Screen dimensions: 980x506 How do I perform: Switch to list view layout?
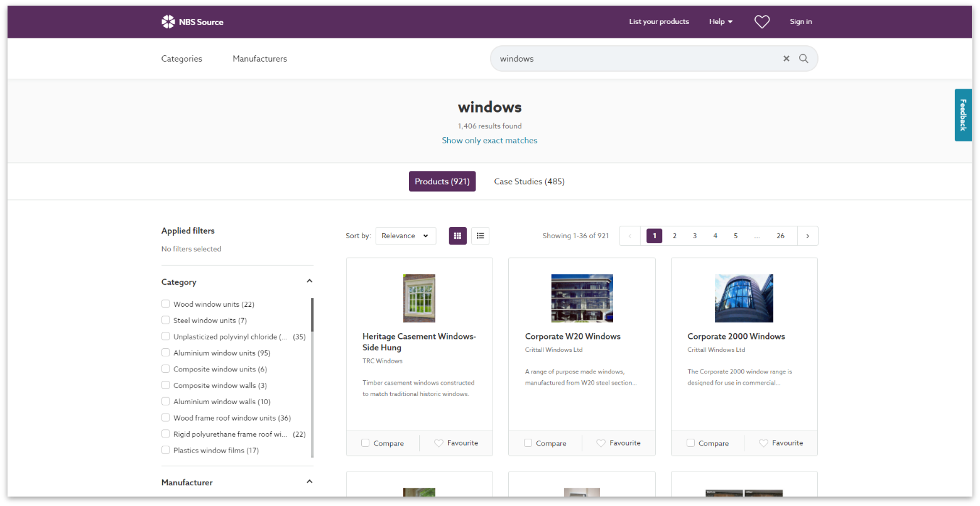click(480, 236)
